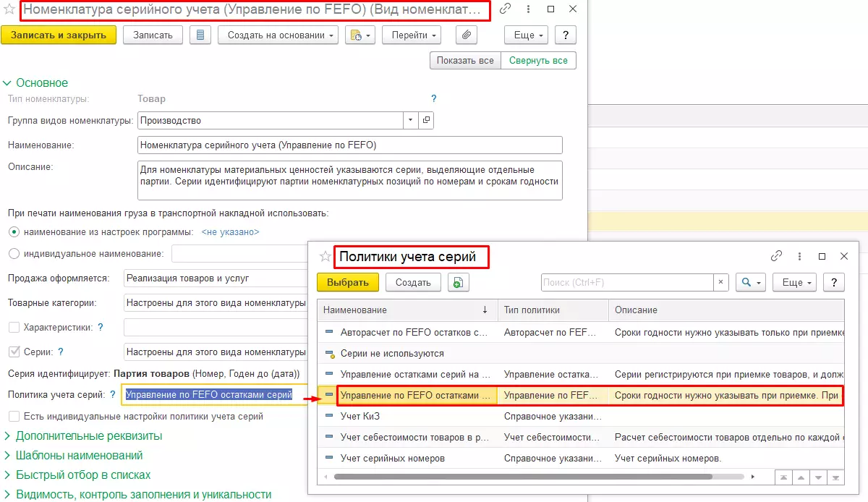The image size is (868, 502).
Task: Open Группа видов номенклатуры dropdown arrow
Action: (411, 120)
